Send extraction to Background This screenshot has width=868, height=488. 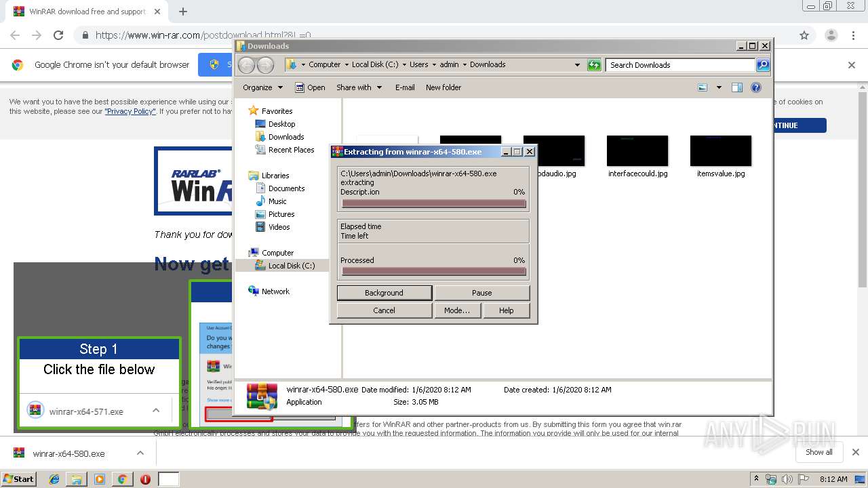(x=384, y=293)
